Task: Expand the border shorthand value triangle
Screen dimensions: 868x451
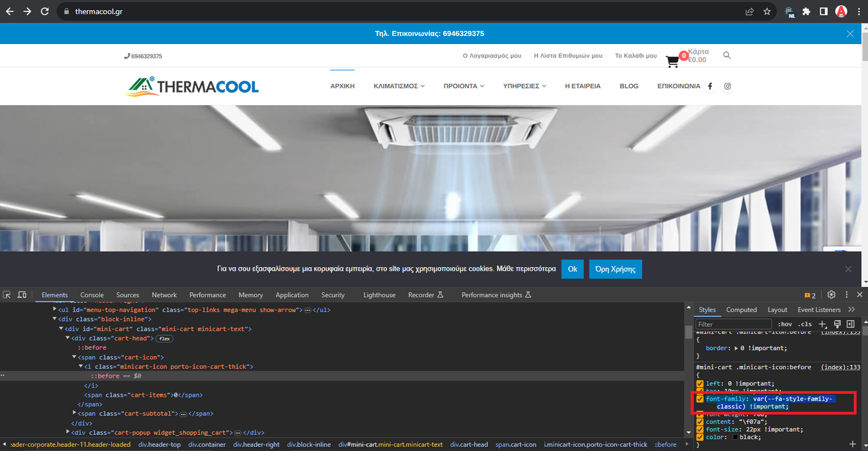Action: tap(737, 348)
